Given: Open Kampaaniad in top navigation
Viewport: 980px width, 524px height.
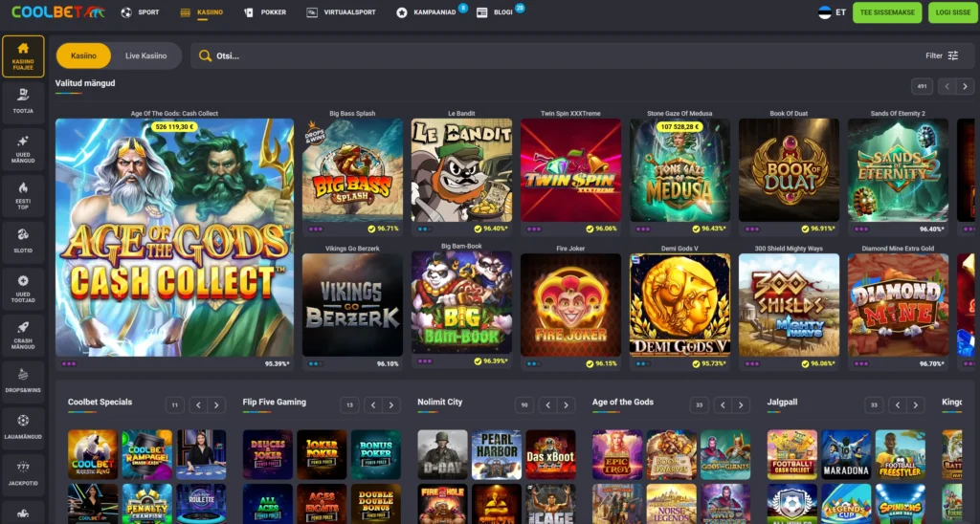Looking at the screenshot, I should (426, 12).
